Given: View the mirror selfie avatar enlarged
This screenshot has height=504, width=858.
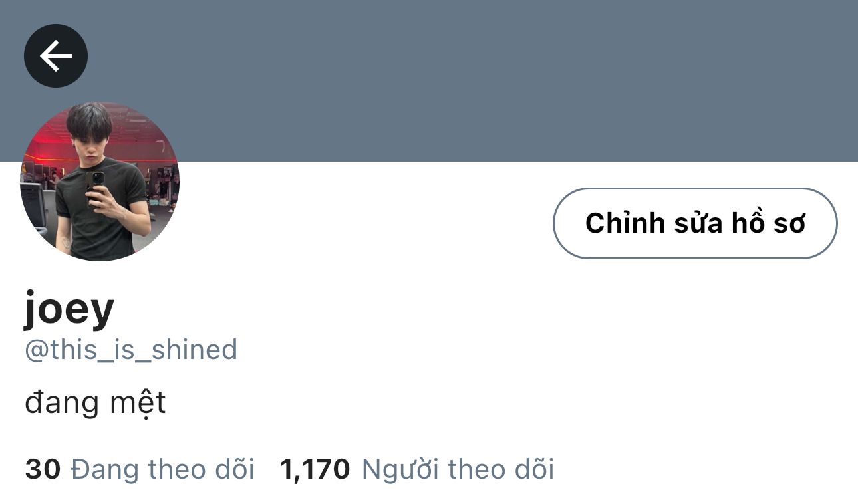Looking at the screenshot, I should pyautogui.click(x=100, y=182).
